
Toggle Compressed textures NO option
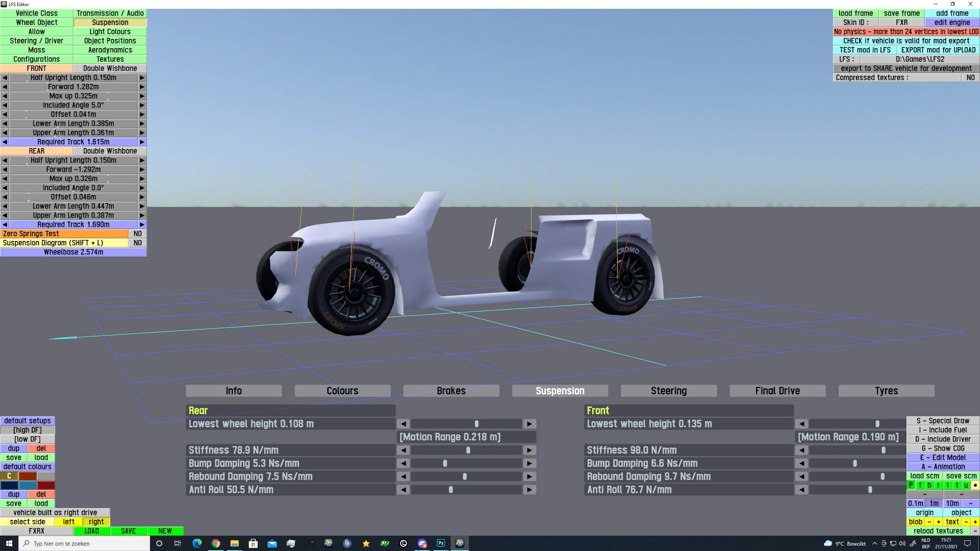click(x=970, y=78)
